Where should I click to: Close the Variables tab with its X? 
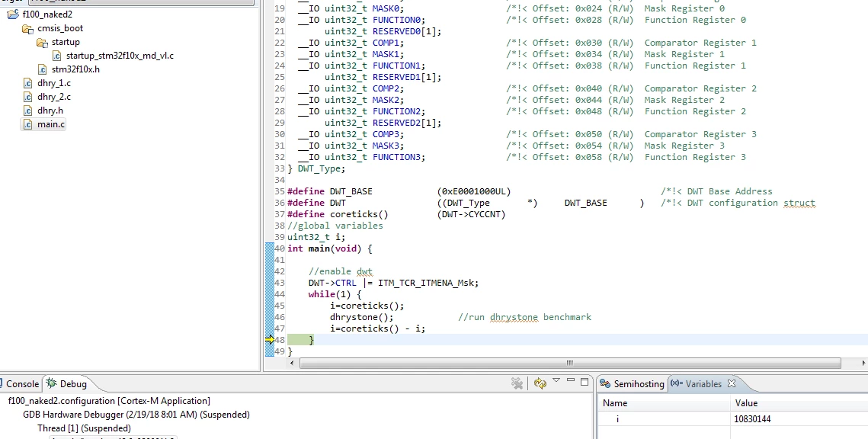point(732,383)
